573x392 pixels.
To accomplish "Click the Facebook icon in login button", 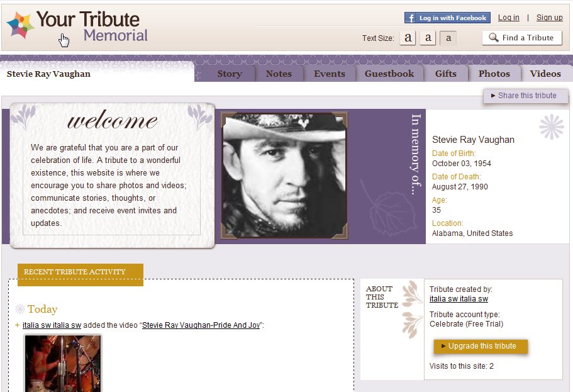I will [x=411, y=18].
